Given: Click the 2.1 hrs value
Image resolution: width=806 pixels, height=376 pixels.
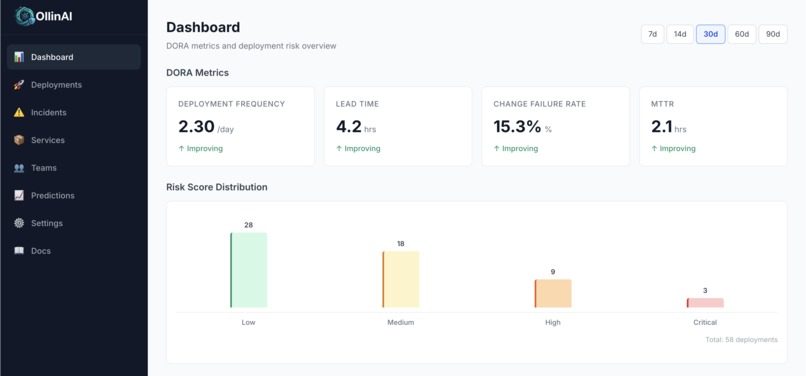Looking at the screenshot, I should [x=669, y=127].
